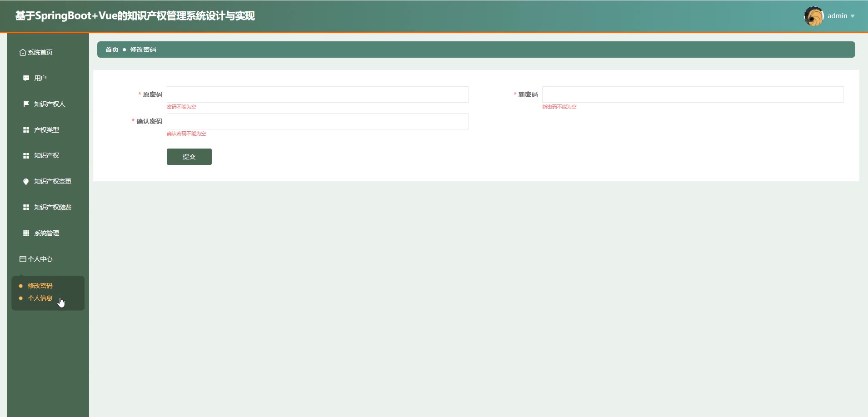Click the chat icon next to 用户
Viewport: 868px width, 417px height.
coord(26,78)
